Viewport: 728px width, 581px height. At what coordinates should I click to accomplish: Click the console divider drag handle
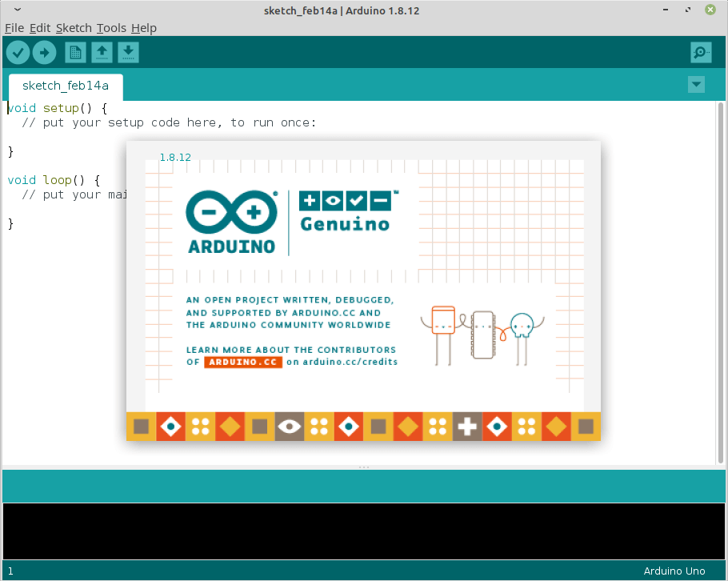(364, 467)
